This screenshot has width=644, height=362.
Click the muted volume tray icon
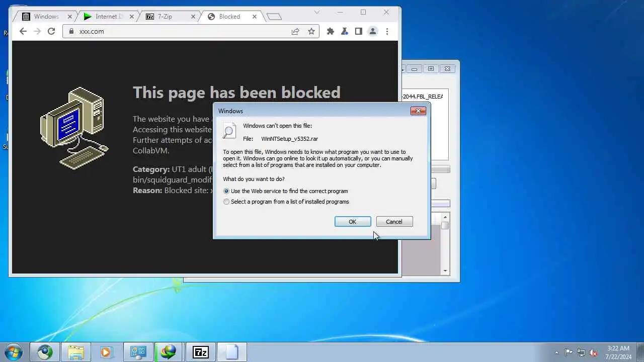[x=594, y=352]
